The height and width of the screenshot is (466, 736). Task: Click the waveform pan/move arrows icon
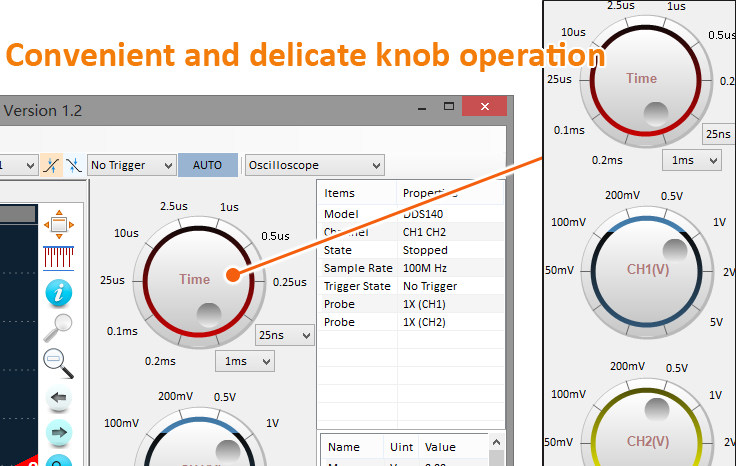click(x=59, y=224)
